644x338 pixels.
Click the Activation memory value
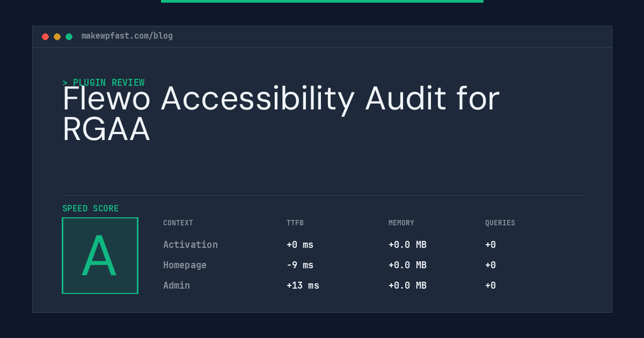point(407,245)
